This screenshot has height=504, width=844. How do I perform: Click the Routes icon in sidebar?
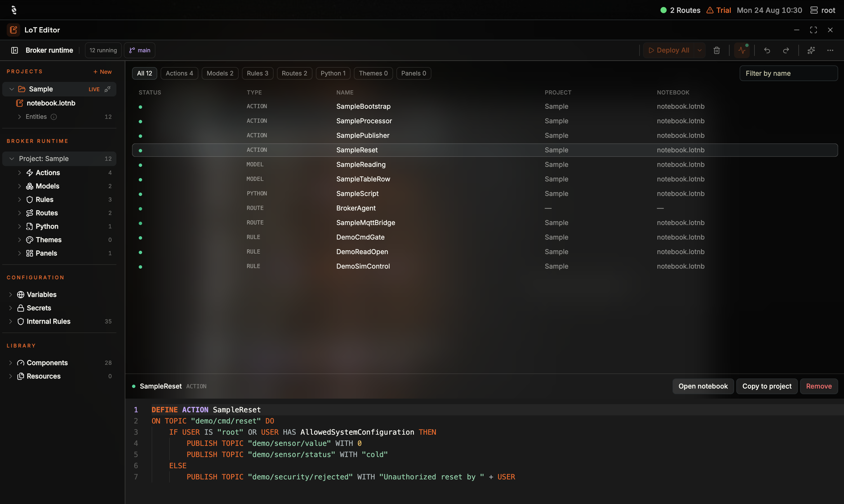pyautogui.click(x=30, y=213)
